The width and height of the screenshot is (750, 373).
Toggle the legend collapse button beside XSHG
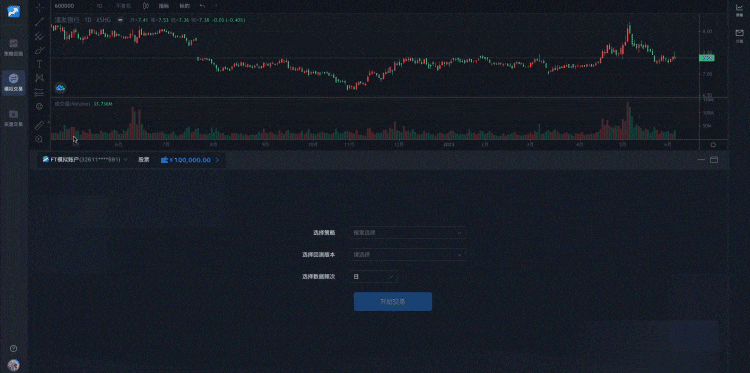pyautogui.click(x=120, y=20)
